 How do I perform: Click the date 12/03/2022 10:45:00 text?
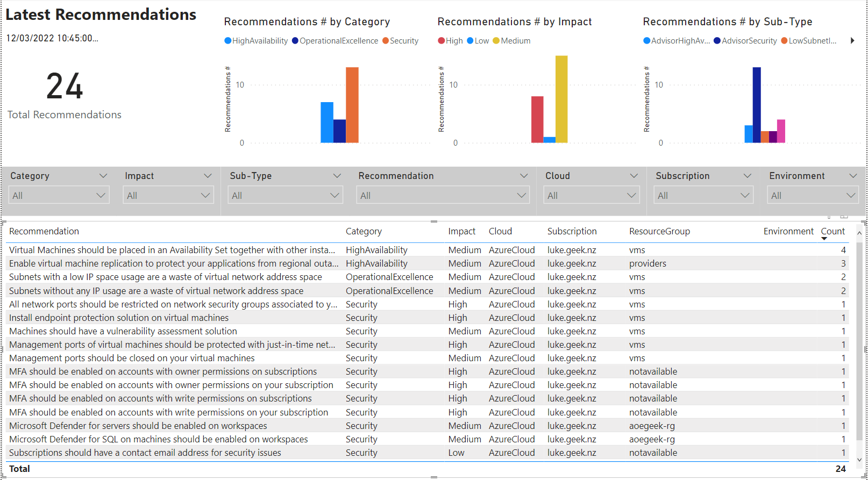click(52, 38)
